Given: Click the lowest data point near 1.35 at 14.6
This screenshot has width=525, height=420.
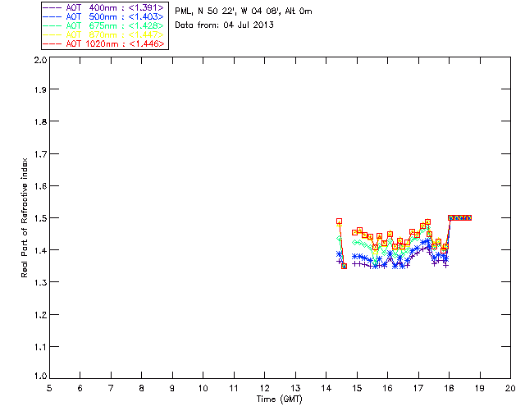Looking at the screenshot, I should click(344, 266).
